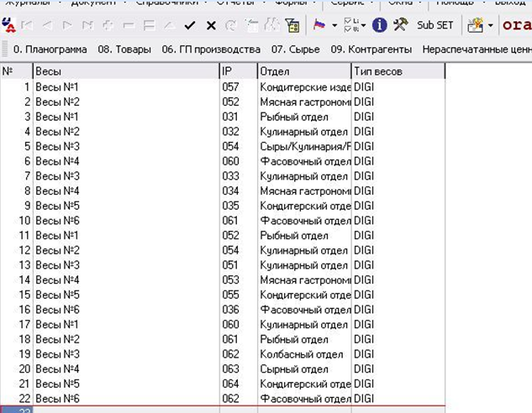Go to previous record arrow
The image size is (532, 413).
(x=48, y=25)
